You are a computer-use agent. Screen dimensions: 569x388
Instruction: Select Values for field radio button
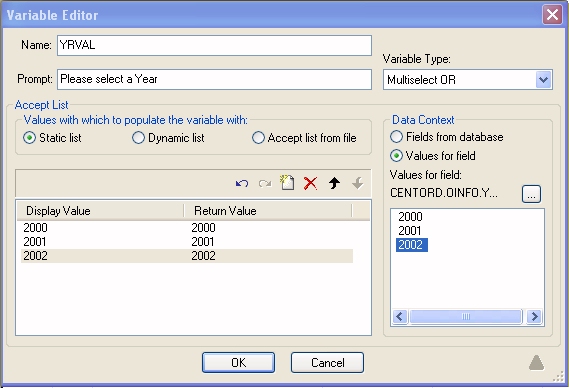point(396,156)
